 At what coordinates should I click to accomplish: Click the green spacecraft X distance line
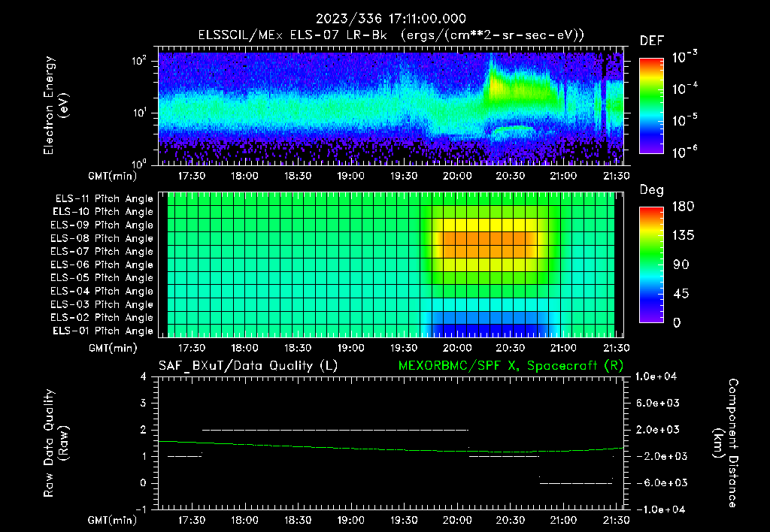point(390,449)
